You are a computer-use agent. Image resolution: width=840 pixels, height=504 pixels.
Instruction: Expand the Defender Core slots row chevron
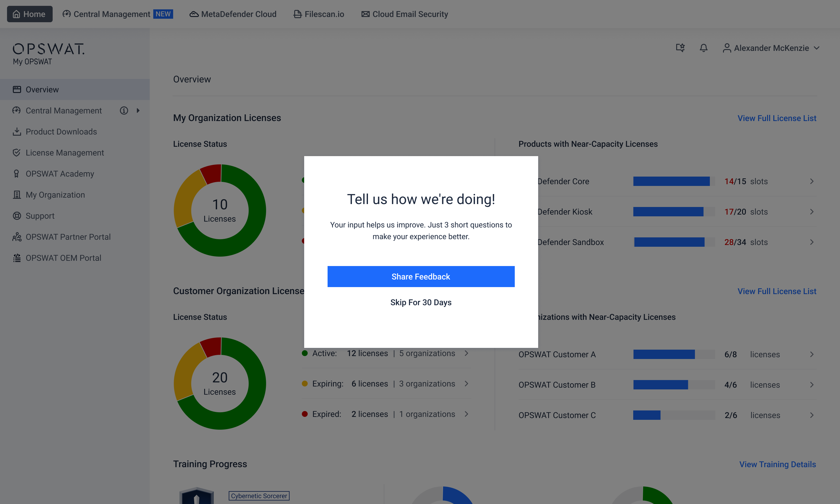click(x=811, y=181)
